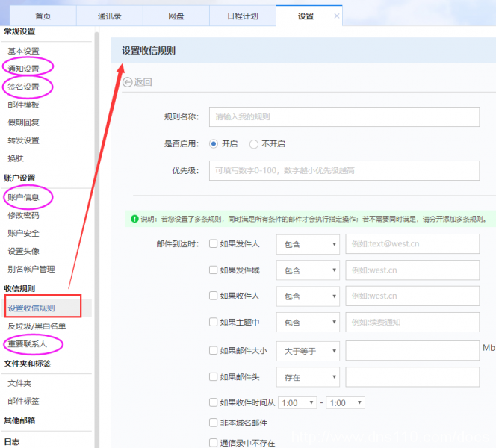Click the 返回 back arrow icon

click(127, 83)
